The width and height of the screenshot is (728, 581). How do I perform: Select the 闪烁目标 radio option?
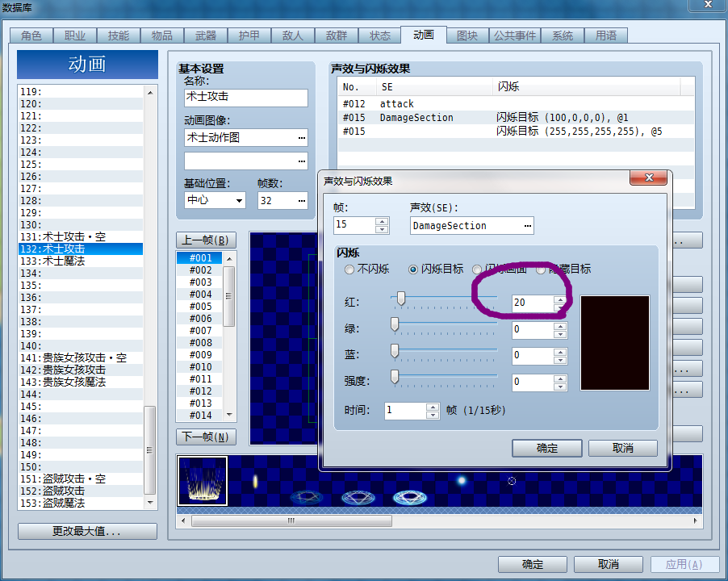tap(412, 270)
